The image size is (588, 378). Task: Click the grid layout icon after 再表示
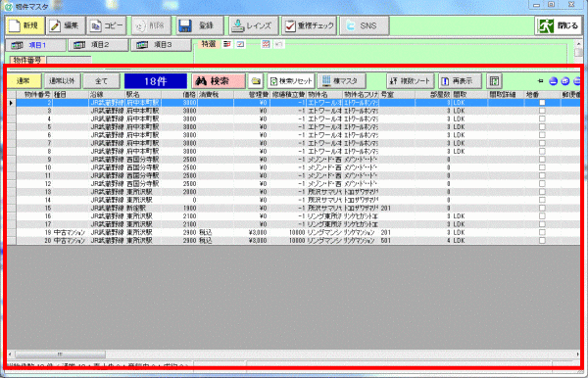point(494,81)
